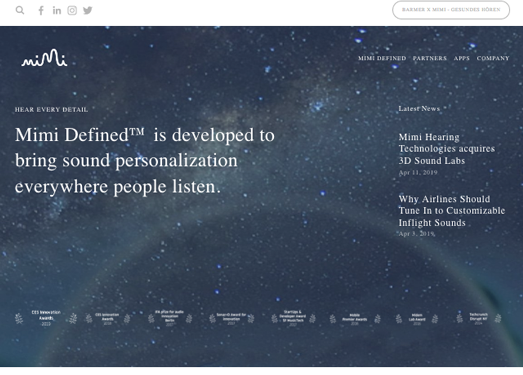Click the Mimi logo
Image resolution: width=523 pixels, height=375 pixels.
click(44, 58)
